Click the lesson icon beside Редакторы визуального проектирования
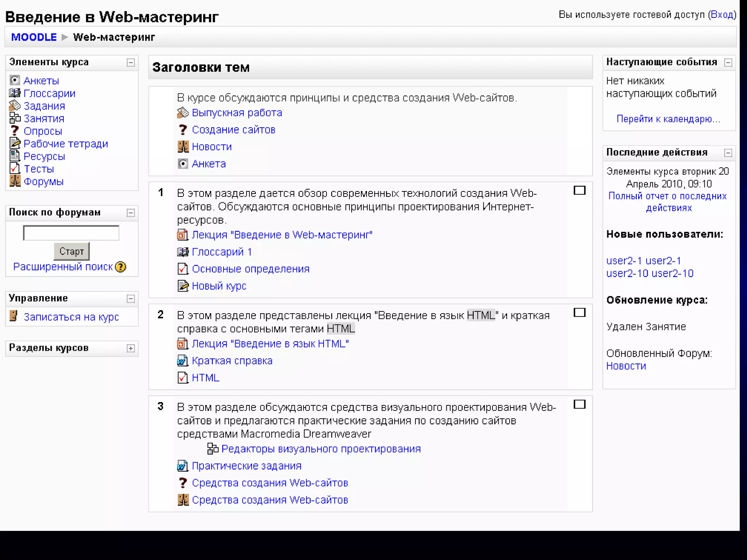 point(213,449)
